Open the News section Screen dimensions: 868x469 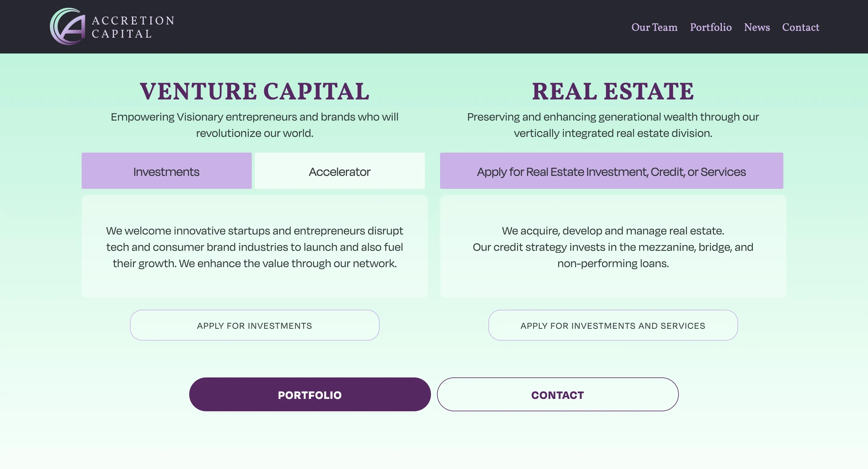click(757, 27)
